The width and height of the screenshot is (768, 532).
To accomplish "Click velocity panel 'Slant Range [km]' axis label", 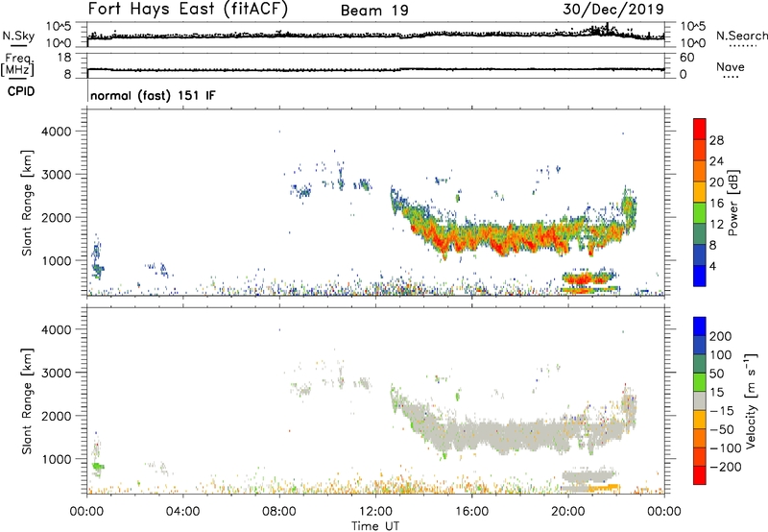I will click(x=27, y=401).
